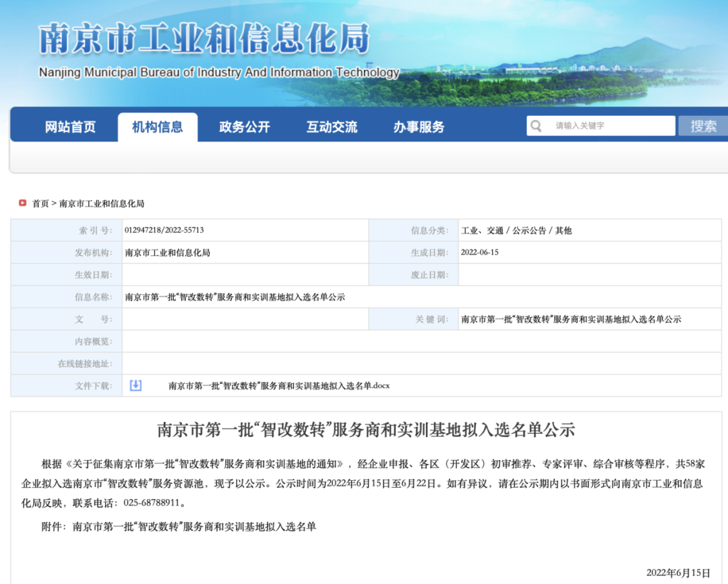The height and width of the screenshot is (584, 728).
Task: Click the 信息名称 title text in table
Action: click(x=235, y=297)
